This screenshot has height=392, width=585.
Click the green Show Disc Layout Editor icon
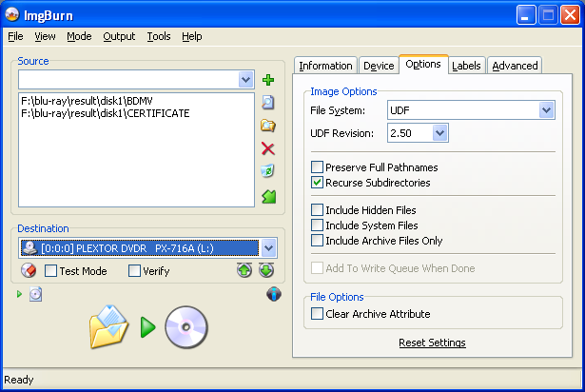pos(268,197)
